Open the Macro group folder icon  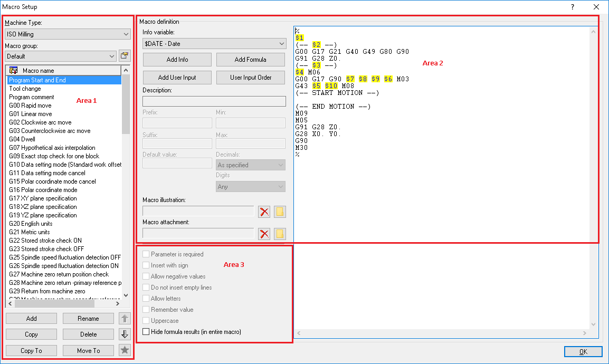pos(125,55)
